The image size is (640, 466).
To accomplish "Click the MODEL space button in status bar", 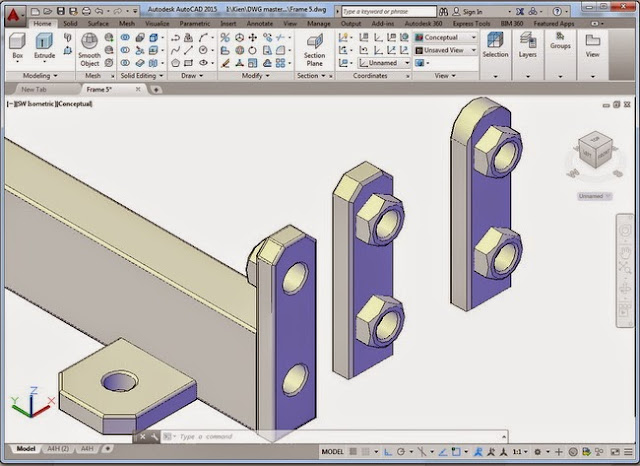I will [332, 452].
